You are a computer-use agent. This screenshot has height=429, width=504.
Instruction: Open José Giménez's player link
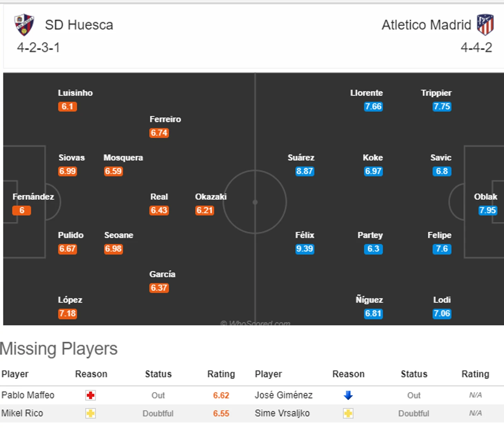click(284, 395)
